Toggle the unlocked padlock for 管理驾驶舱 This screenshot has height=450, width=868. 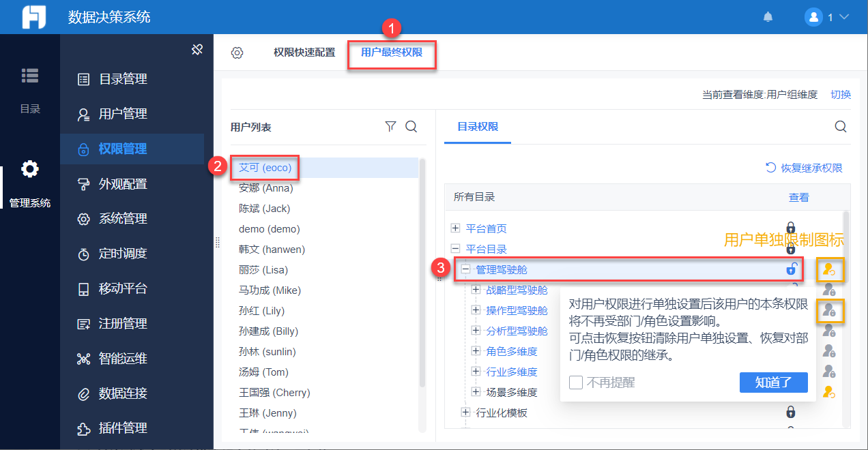[x=791, y=269]
